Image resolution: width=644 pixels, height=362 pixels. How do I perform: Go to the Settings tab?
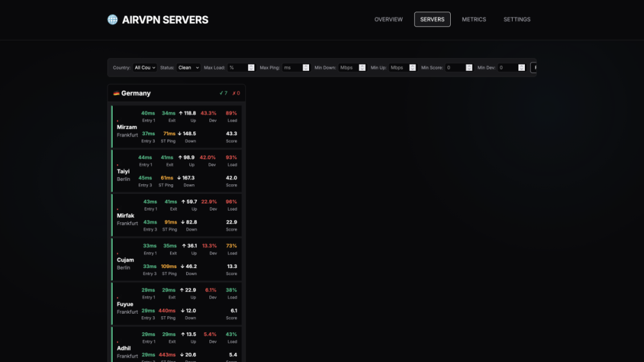coord(516,19)
